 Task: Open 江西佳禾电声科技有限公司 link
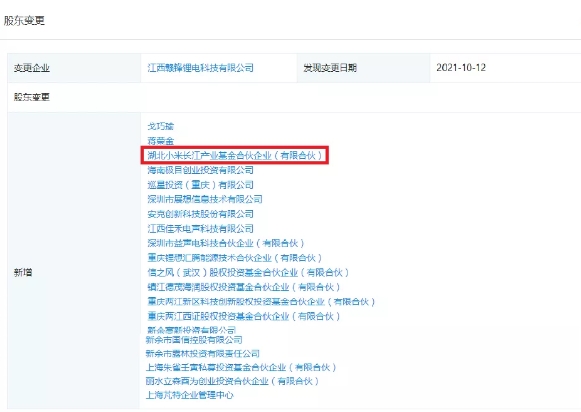(x=200, y=229)
